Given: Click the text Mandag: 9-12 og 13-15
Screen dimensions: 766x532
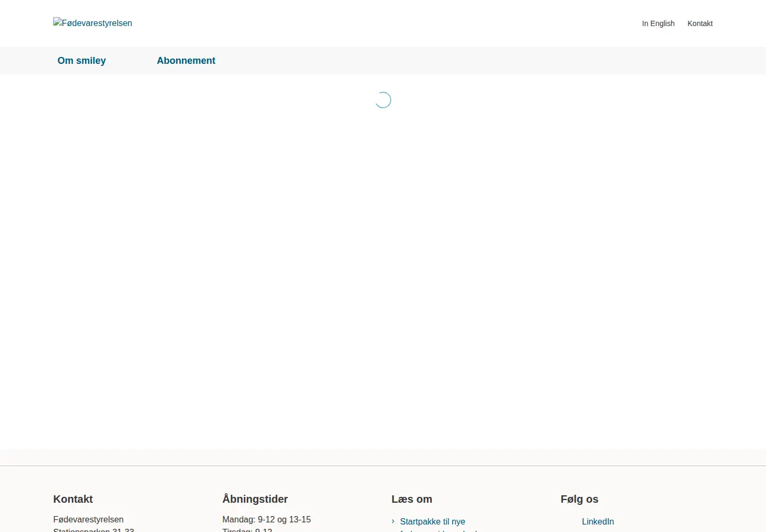Looking at the screenshot, I should pyautogui.click(x=267, y=519).
